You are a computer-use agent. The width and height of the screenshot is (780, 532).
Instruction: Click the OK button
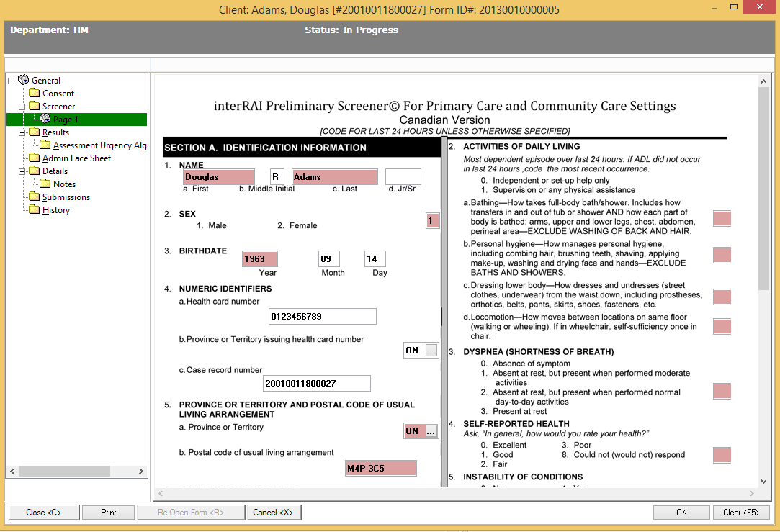click(681, 512)
